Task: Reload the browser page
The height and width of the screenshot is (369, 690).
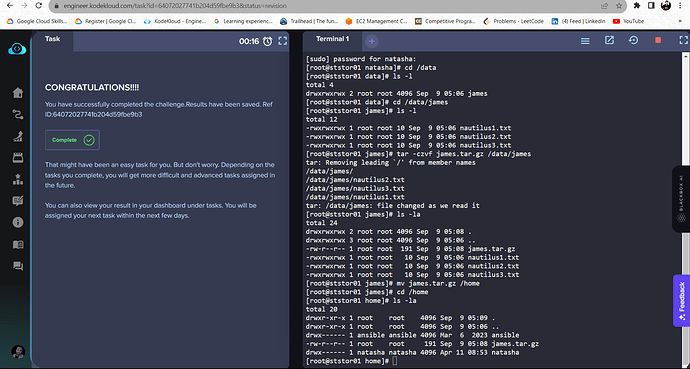Action: pos(39,6)
